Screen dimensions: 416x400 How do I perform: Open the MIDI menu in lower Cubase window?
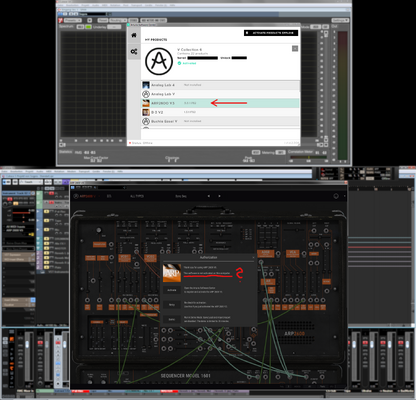tap(49, 171)
